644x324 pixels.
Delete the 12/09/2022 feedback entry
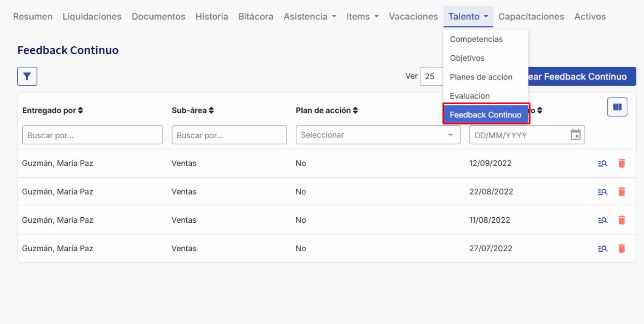[x=622, y=163]
